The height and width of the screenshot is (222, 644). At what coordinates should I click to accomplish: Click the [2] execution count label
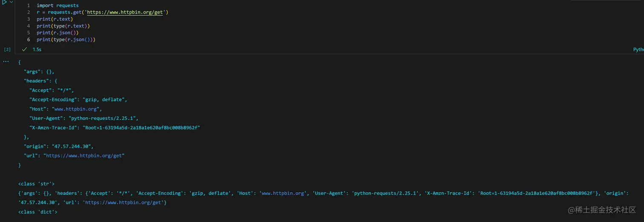tap(7, 49)
